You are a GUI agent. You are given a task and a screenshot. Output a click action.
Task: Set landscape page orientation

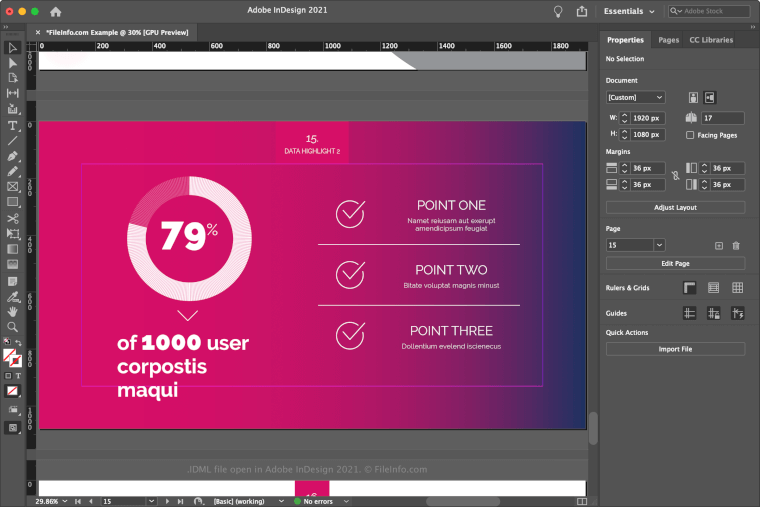pyautogui.click(x=710, y=97)
